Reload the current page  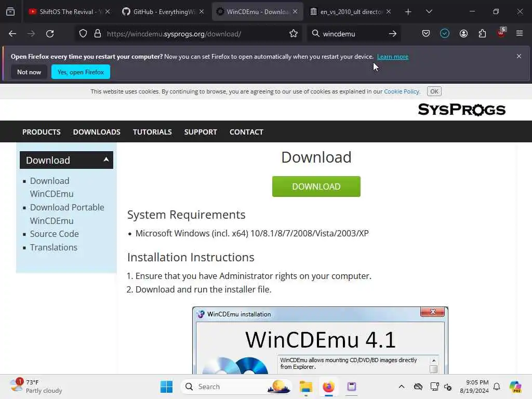pos(50,34)
